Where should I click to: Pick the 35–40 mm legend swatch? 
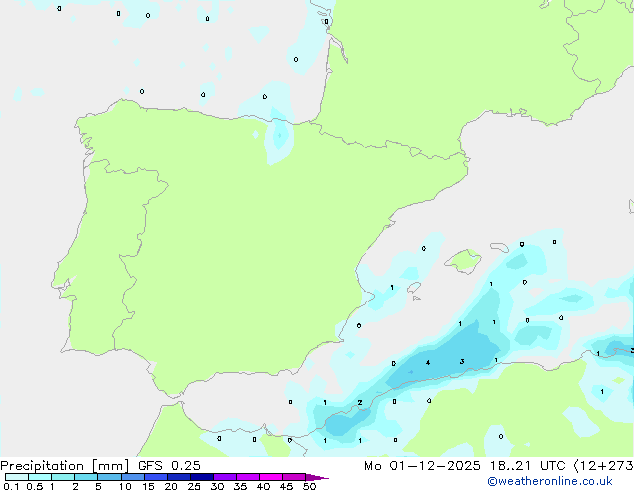click(x=247, y=477)
